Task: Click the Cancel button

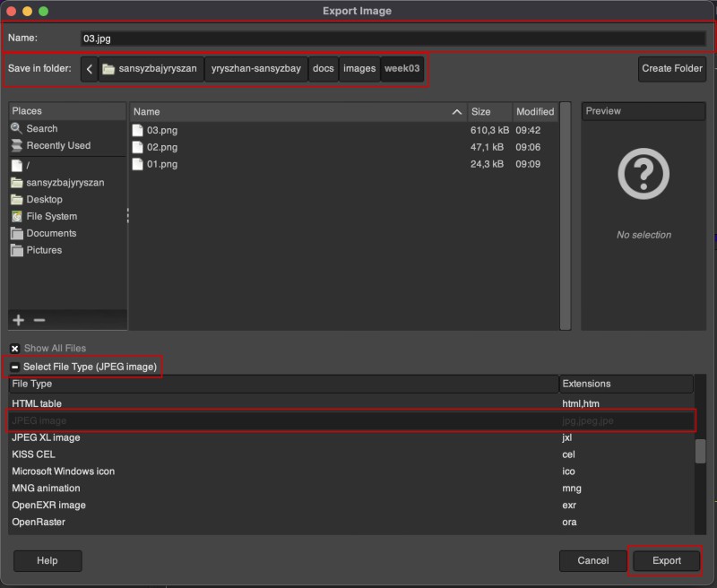Action: coord(593,561)
